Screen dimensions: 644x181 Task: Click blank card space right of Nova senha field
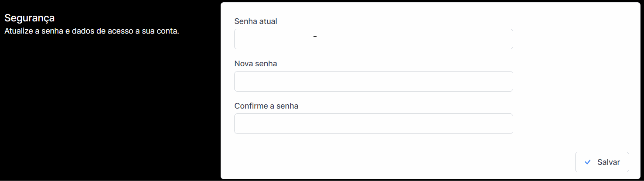tap(571, 82)
